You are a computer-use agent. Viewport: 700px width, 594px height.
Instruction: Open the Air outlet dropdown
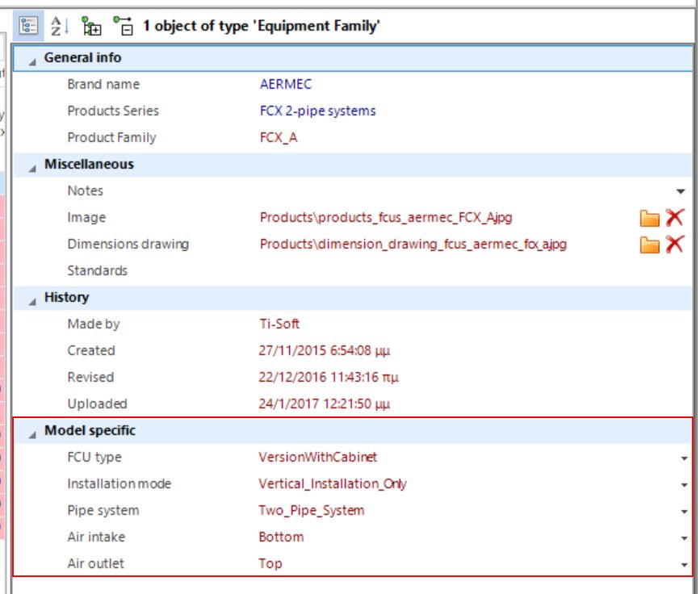pyautogui.click(x=685, y=563)
